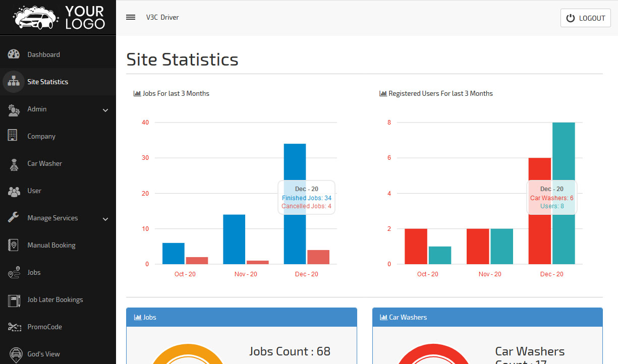Click the 'Users: 8' tooltip line

552,206
